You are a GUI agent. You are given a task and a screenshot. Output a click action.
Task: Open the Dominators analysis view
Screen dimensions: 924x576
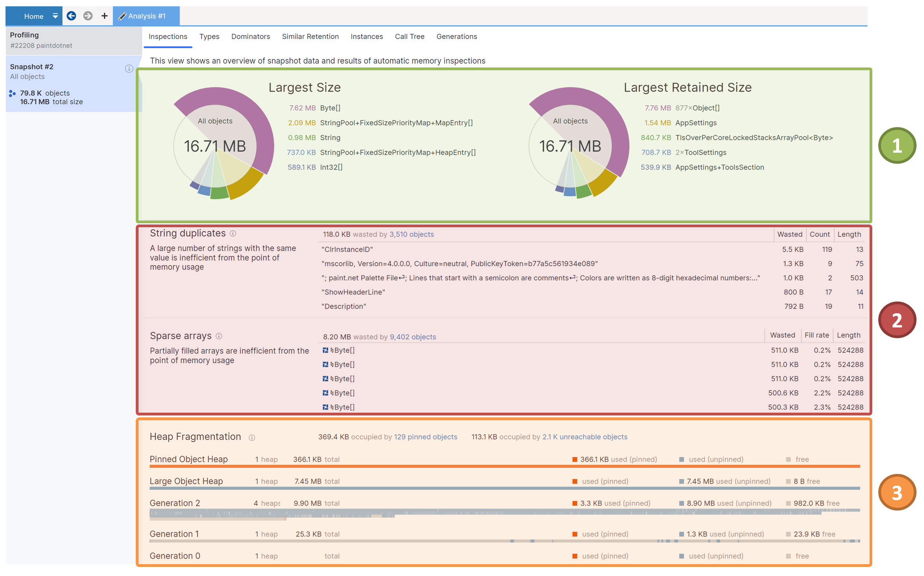(x=250, y=36)
